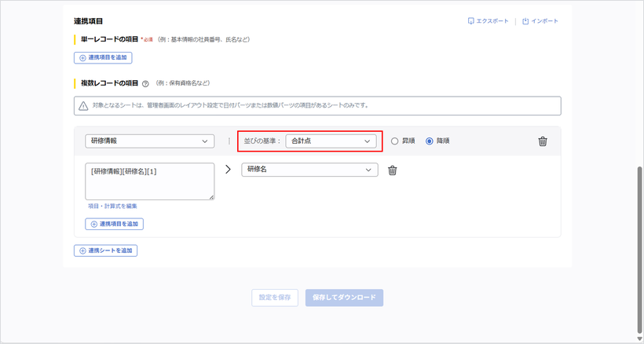Open help icon beside 複数レコードの項目
The width and height of the screenshot is (644, 344).
coord(145,84)
